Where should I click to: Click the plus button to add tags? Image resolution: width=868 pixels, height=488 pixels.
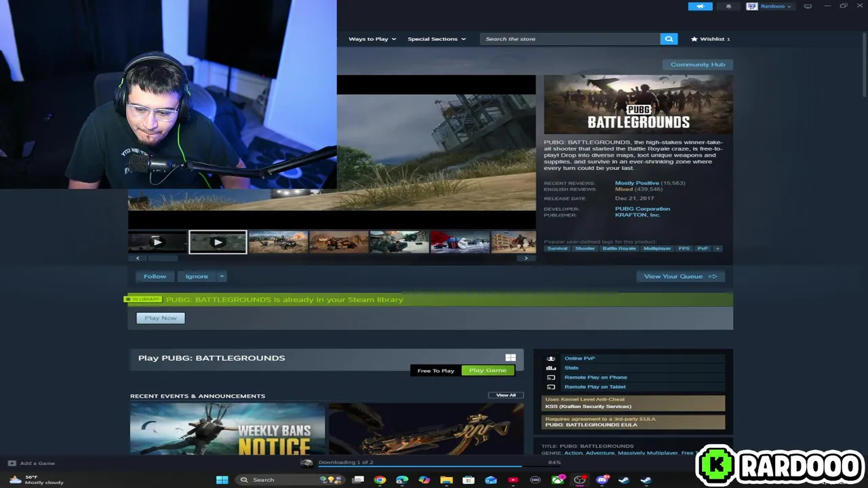(717, 248)
